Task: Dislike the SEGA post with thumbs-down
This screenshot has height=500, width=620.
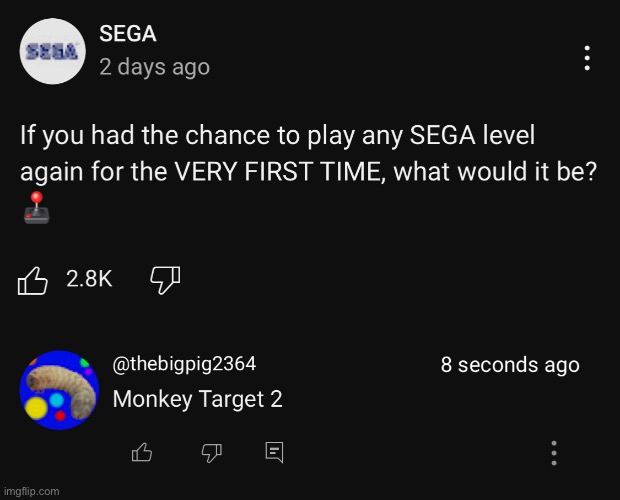Action: click(164, 281)
